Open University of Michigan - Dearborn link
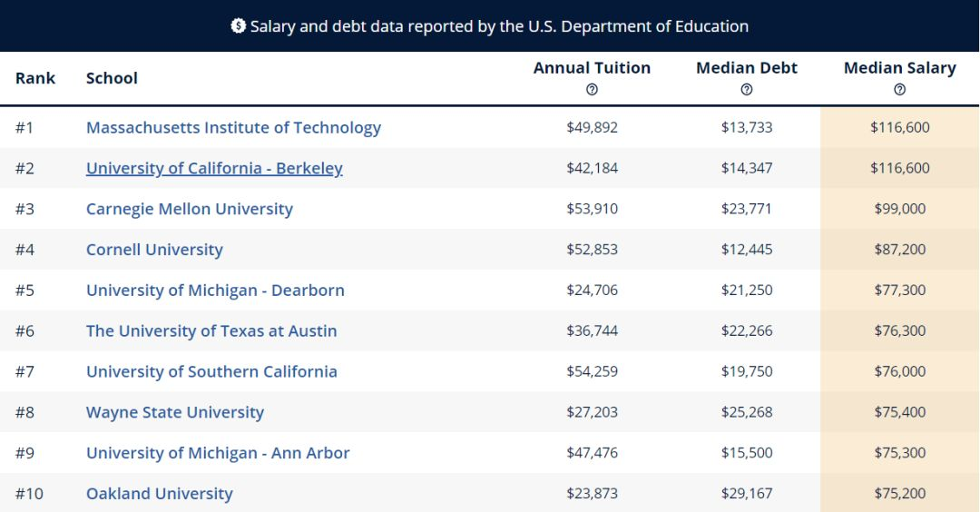 [x=215, y=290]
